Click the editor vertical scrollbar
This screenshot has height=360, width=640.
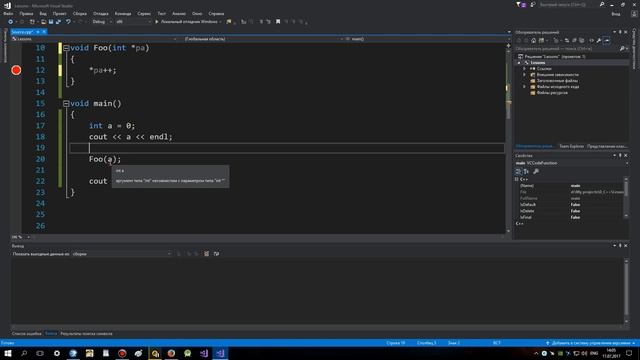click(508, 139)
